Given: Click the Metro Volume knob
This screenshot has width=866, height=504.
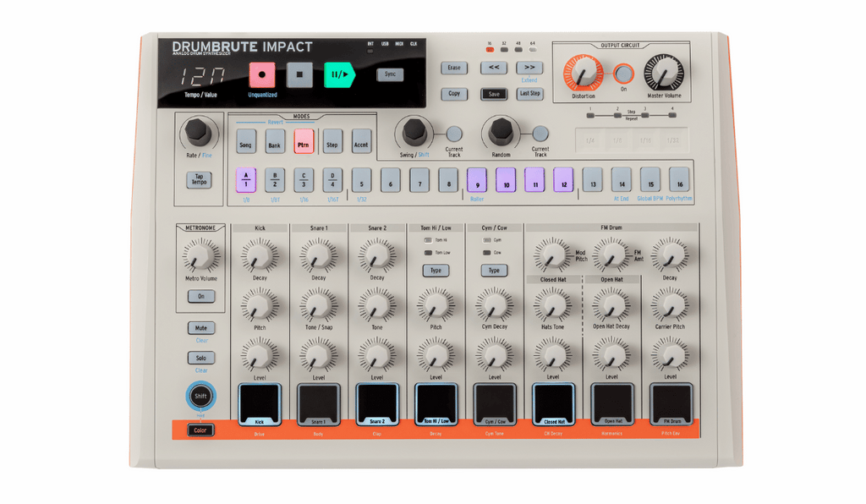Looking at the screenshot, I should pos(200,256).
